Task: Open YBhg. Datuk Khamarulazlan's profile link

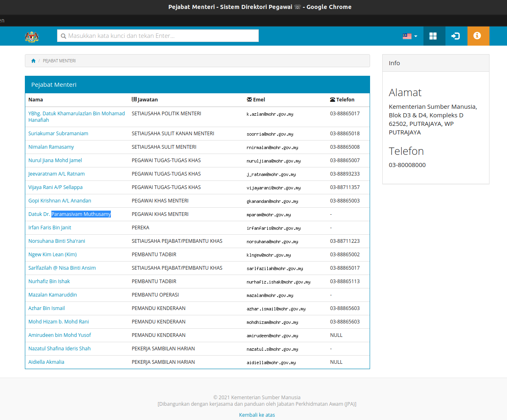Action: pyautogui.click(x=76, y=114)
